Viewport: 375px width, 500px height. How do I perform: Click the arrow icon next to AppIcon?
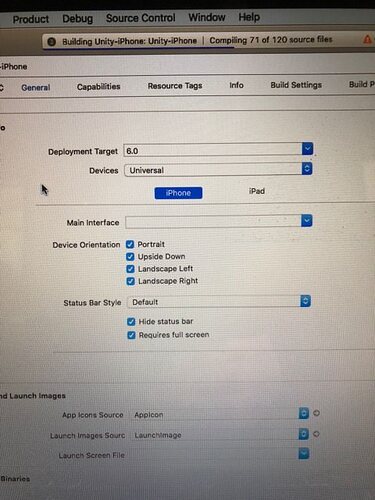click(x=316, y=413)
